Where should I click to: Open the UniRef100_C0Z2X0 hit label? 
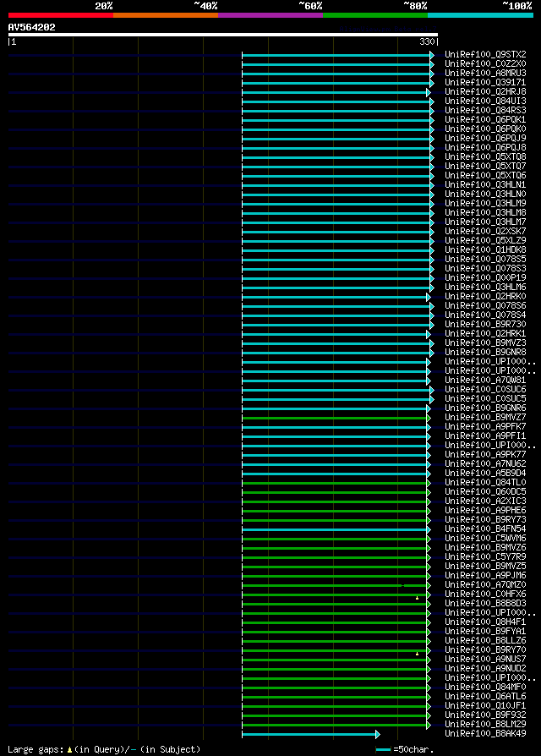(485, 64)
